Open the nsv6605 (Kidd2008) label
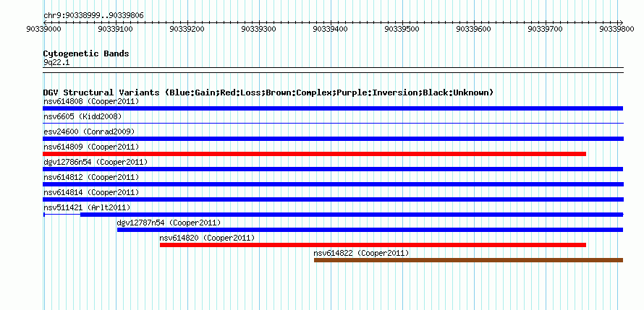This screenshot has width=644, height=310. [x=82, y=117]
